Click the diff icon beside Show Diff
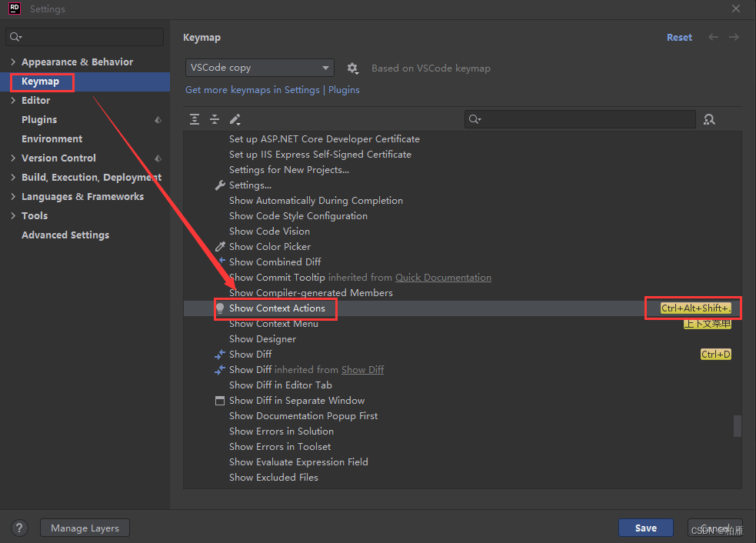Screen dimensions: 756x543 point(220,355)
